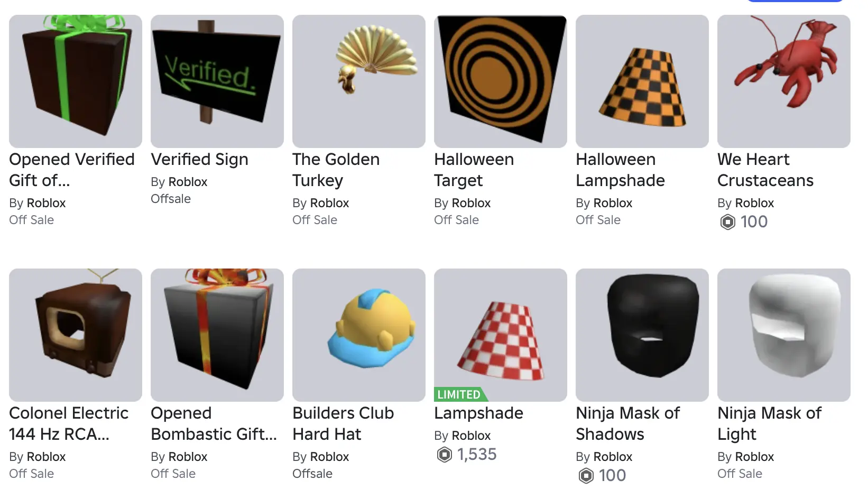Click the Opened Bombastic Gift title
The height and width of the screenshot is (499, 868).
[214, 423]
